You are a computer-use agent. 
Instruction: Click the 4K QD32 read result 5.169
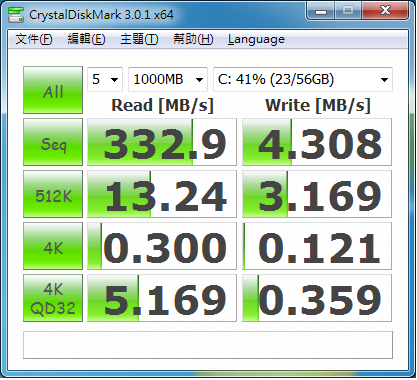[x=162, y=298]
